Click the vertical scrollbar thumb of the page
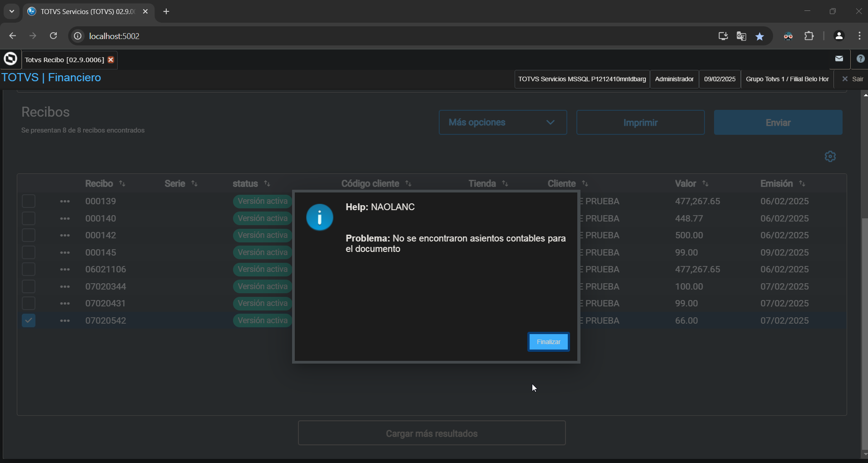The height and width of the screenshot is (463, 868). coord(864,334)
